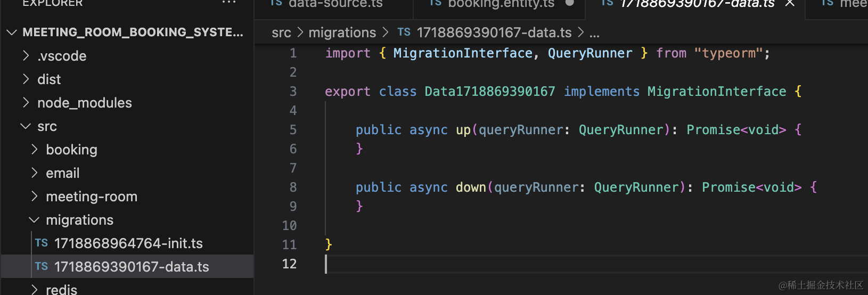Open the Explorer more actions ellipsis
Viewport: 868px width, 295px height.
pos(229,3)
